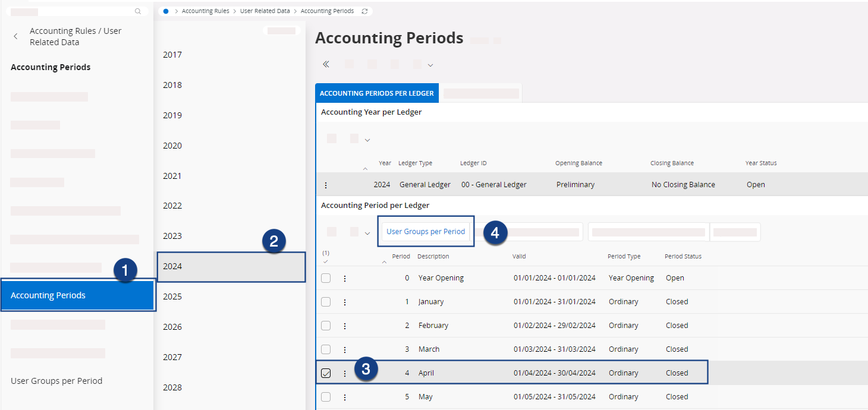Click the back chevron beside Accounting Rules heading

point(15,36)
